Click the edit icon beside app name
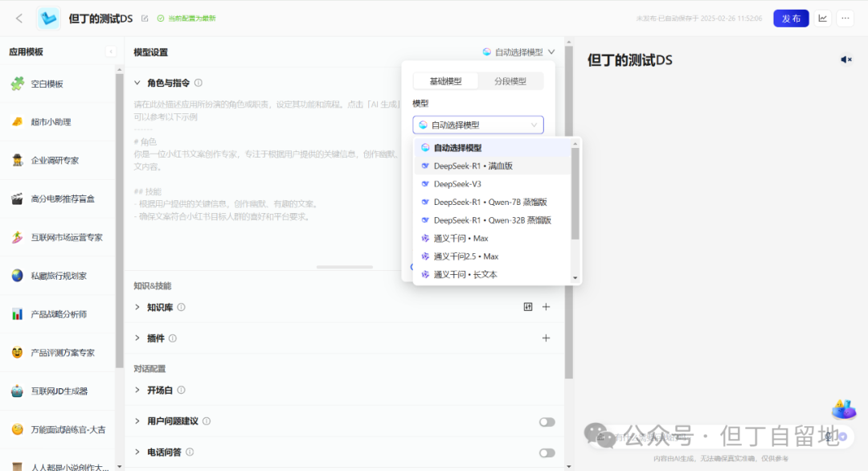The height and width of the screenshot is (471, 868). coord(145,18)
